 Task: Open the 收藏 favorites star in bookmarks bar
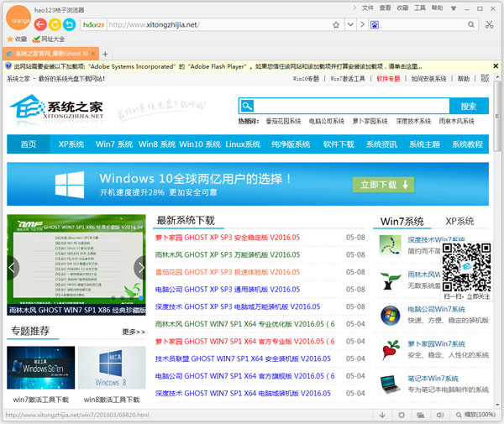[17, 39]
